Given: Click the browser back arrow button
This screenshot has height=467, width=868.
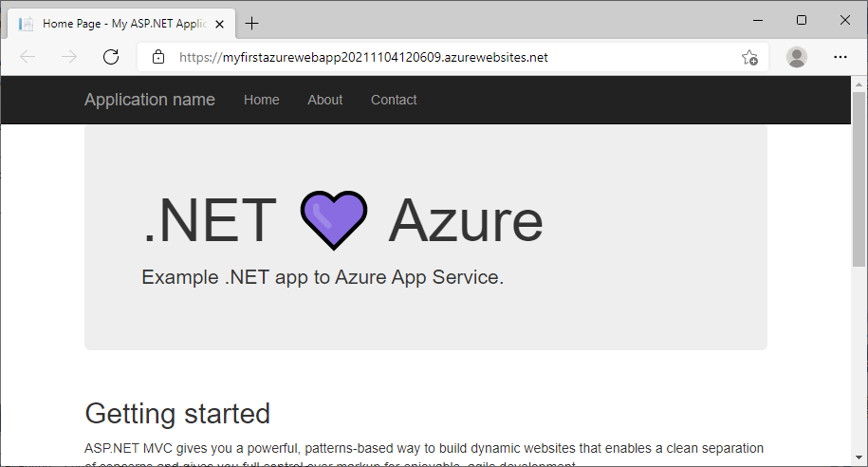Looking at the screenshot, I should (x=27, y=57).
